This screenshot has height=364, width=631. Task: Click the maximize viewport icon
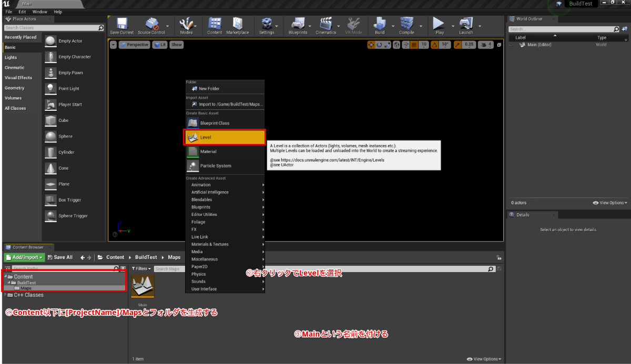coord(500,45)
